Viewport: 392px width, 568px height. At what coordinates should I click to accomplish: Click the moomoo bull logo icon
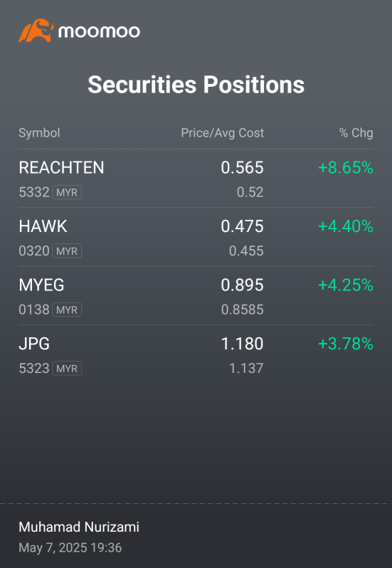(36, 31)
